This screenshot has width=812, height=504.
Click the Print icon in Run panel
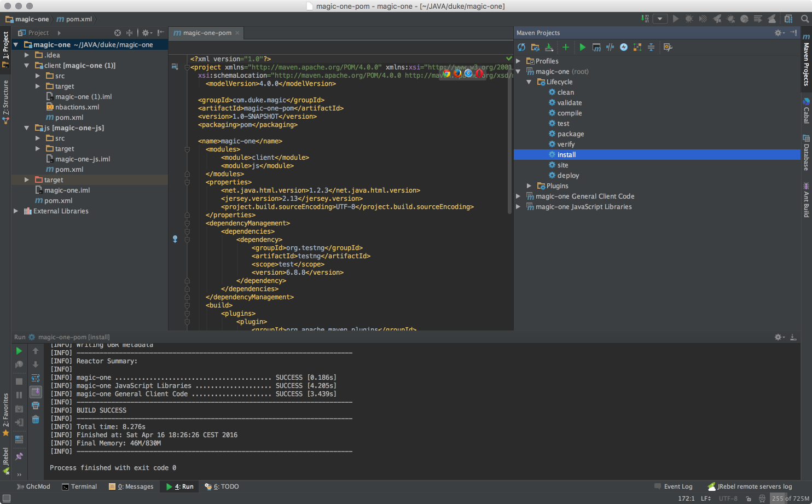[36, 406]
